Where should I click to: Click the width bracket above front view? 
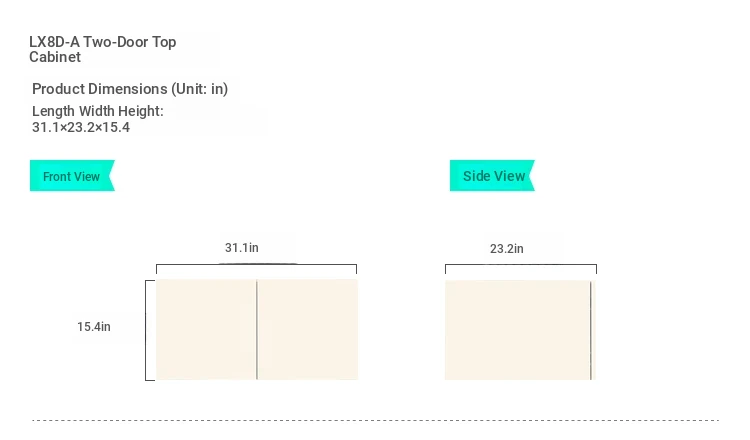tap(256, 268)
